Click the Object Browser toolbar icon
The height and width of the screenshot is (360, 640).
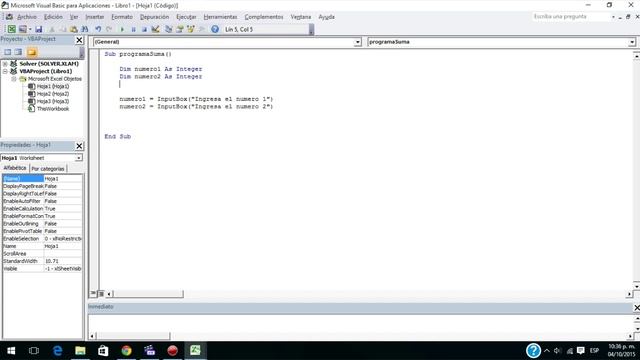point(191,29)
